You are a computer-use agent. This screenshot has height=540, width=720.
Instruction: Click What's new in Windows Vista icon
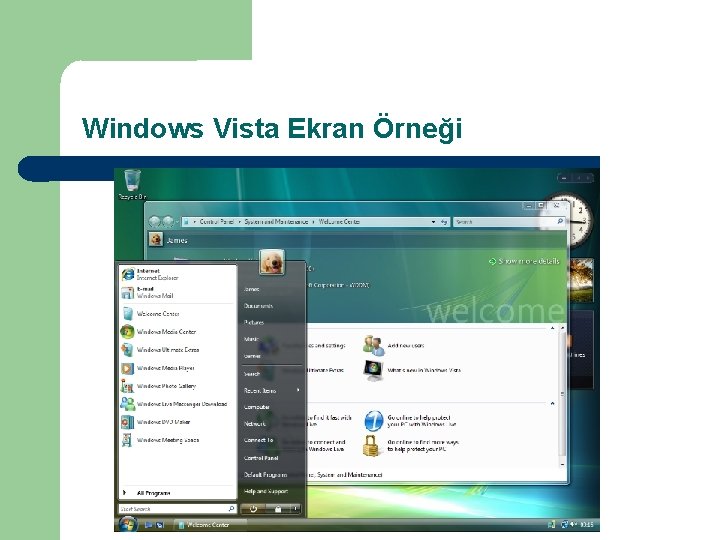click(373, 370)
